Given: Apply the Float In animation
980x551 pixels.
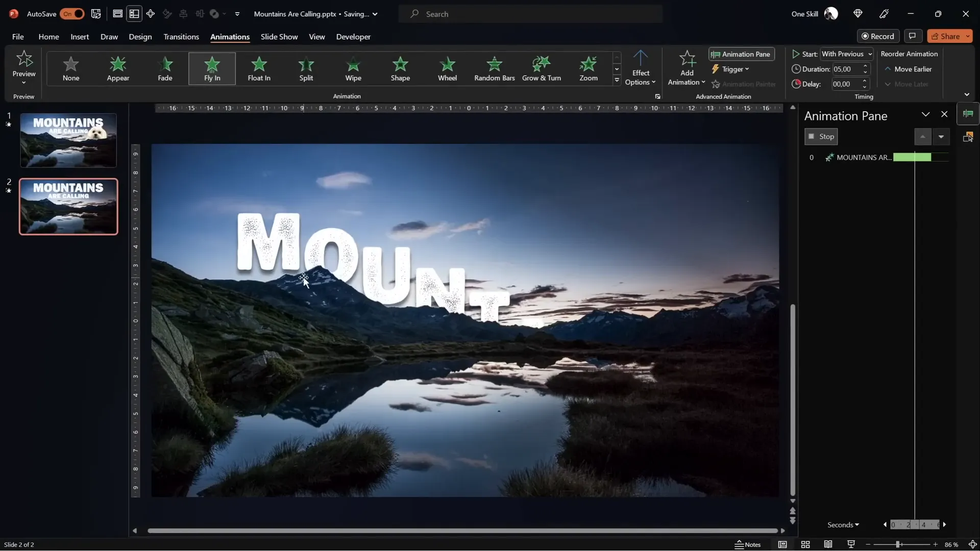Looking at the screenshot, I should click(x=259, y=68).
